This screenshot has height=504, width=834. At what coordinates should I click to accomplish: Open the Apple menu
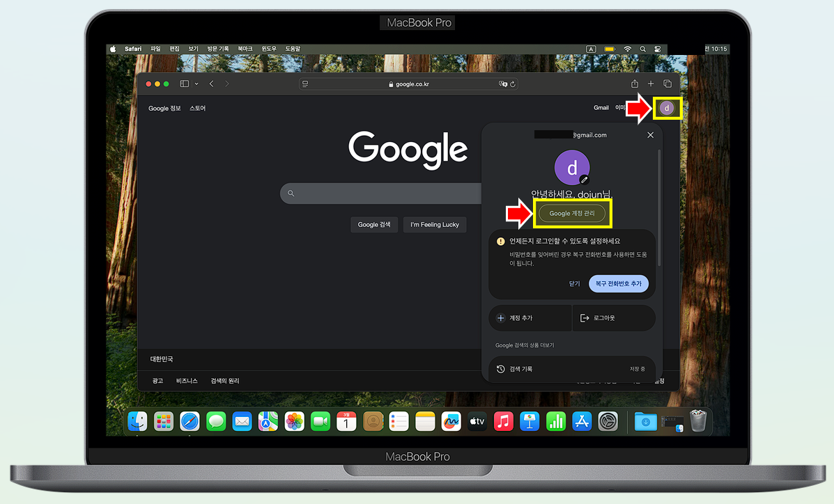click(113, 49)
